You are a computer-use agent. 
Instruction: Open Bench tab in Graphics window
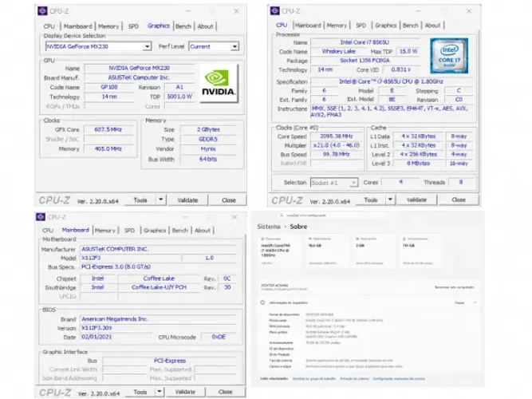pyautogui.click(x=183, y=26)
